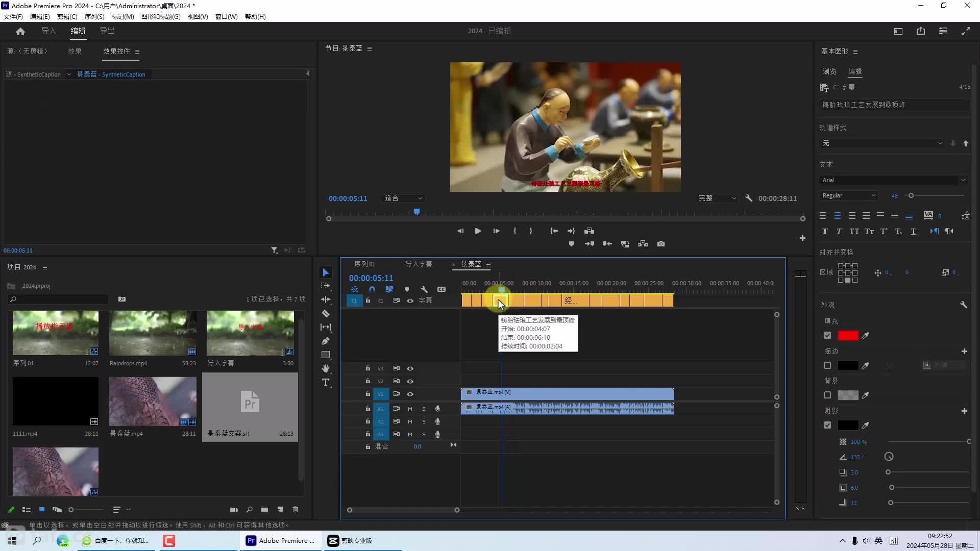Select the Ripple Edit tool
This screenshot has width=980, height=551.
(x=326, y=299)
